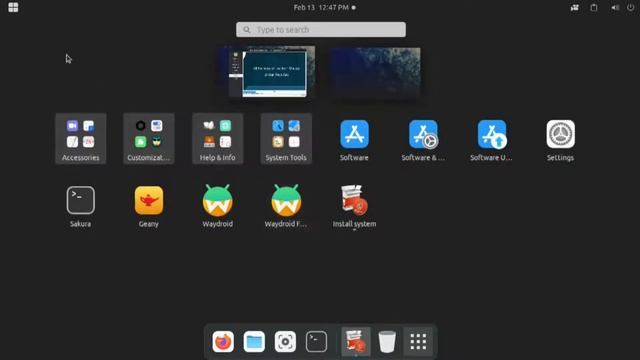
Task: Open the clock and calendar menu
Action: pos(324,7)
